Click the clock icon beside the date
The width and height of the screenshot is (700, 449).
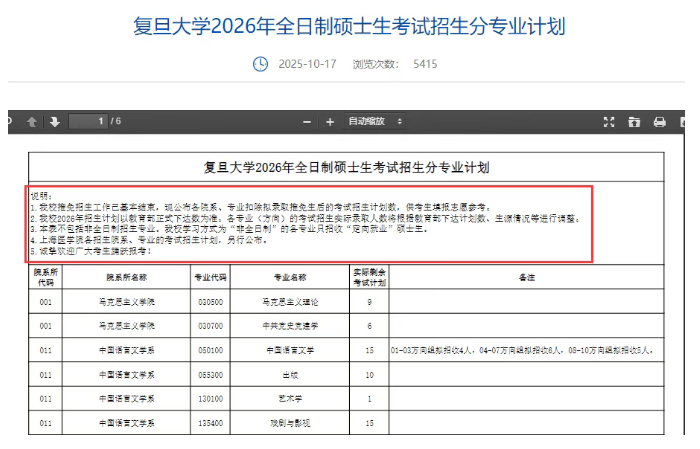tap(260, 64)
